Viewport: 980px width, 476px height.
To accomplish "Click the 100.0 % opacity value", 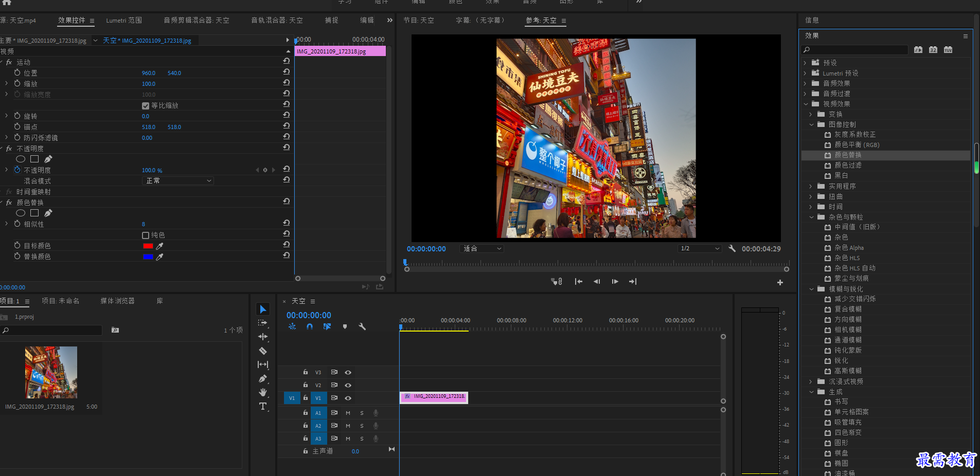I will click(152, 170).
